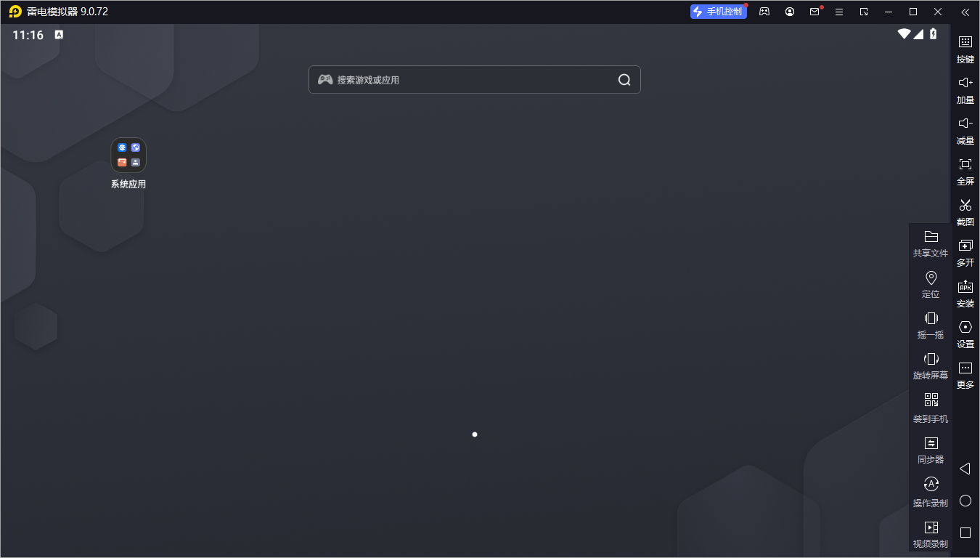Click the gamepad icon inside search box
This screenshot has height=558, width=980.
pos(325,79)
